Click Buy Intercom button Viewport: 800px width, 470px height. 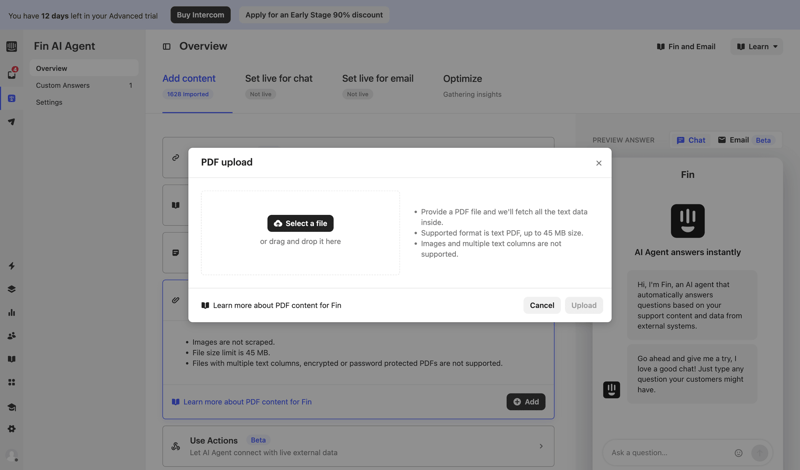[x=201, y=15]
